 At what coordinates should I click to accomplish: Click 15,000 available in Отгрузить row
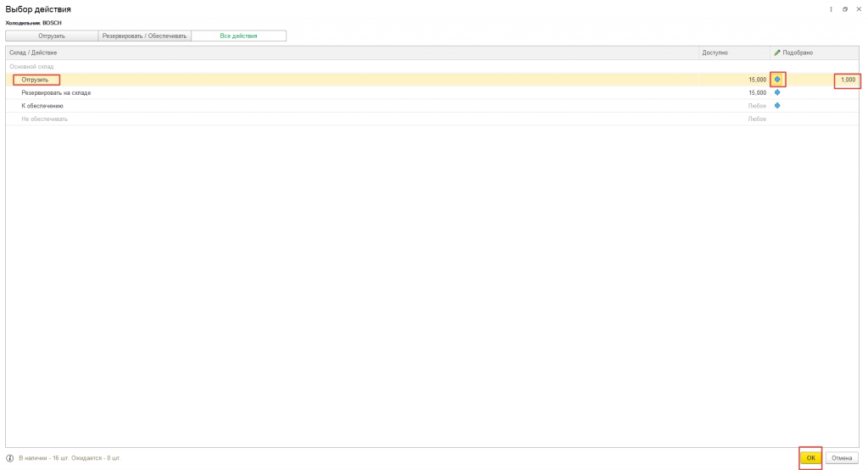pos(757,80)
